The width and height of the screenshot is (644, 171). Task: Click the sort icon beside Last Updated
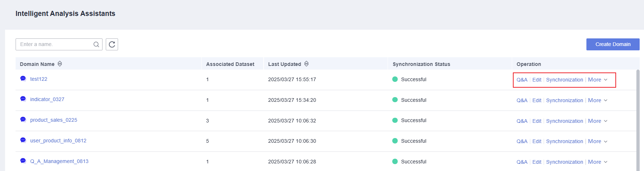306,64
